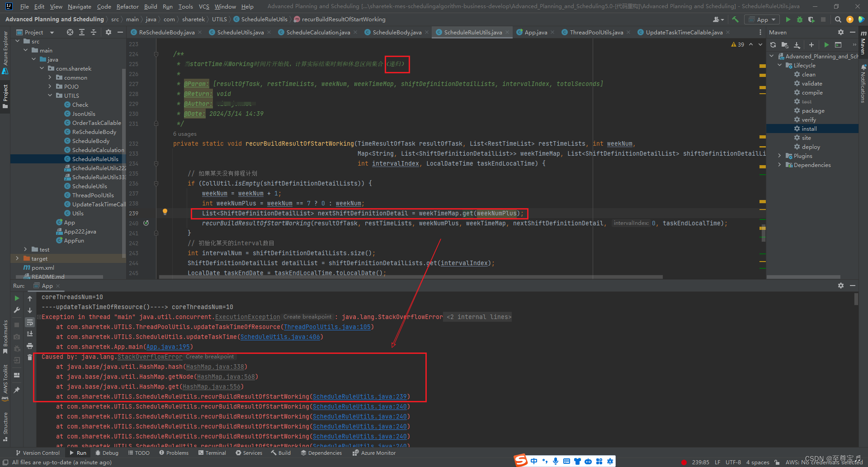Run the App configuration with green play icon
The height and width of the screenshot is (467, 868).
(788, 19)
